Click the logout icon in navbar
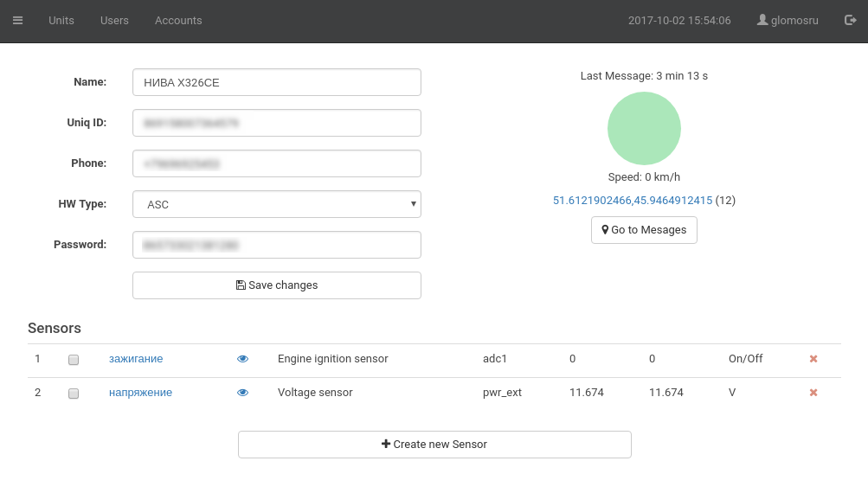The image size is (868, 493). (850, 20)
